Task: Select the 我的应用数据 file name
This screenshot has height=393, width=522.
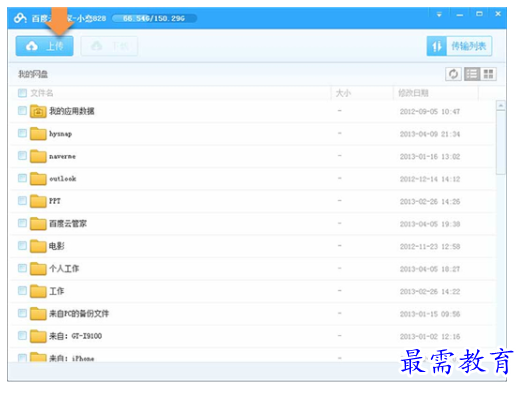Action: 72,111
